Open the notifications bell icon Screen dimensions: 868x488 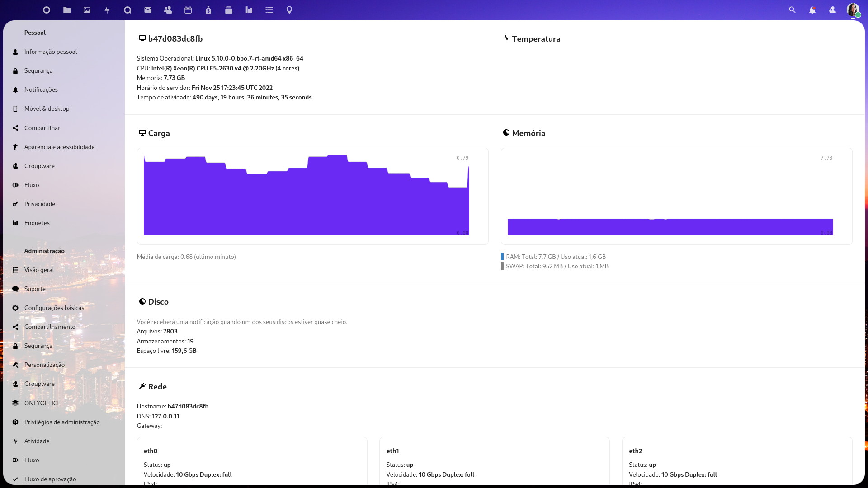point(812,10)
